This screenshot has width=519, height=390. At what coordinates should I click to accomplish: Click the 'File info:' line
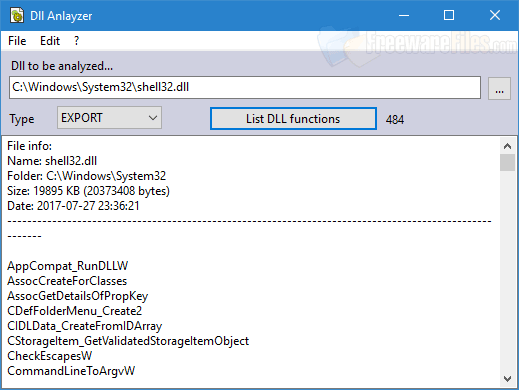29,146
